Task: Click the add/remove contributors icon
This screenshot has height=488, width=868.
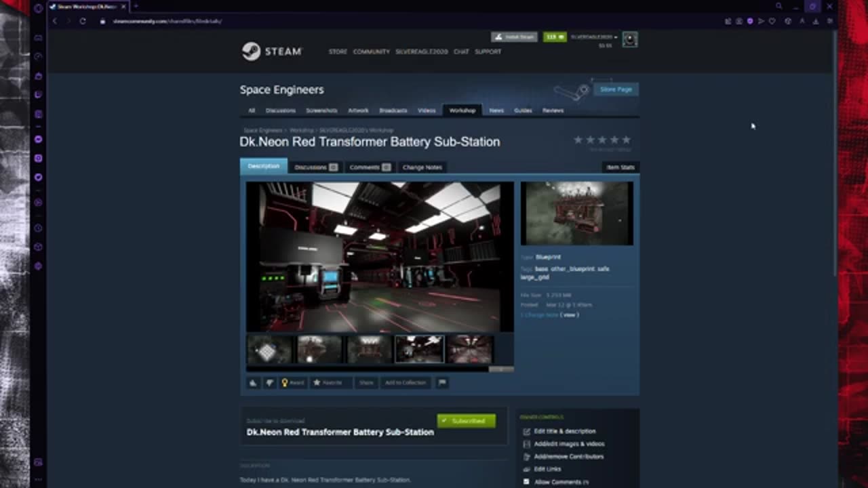Action: click(527, 457)
